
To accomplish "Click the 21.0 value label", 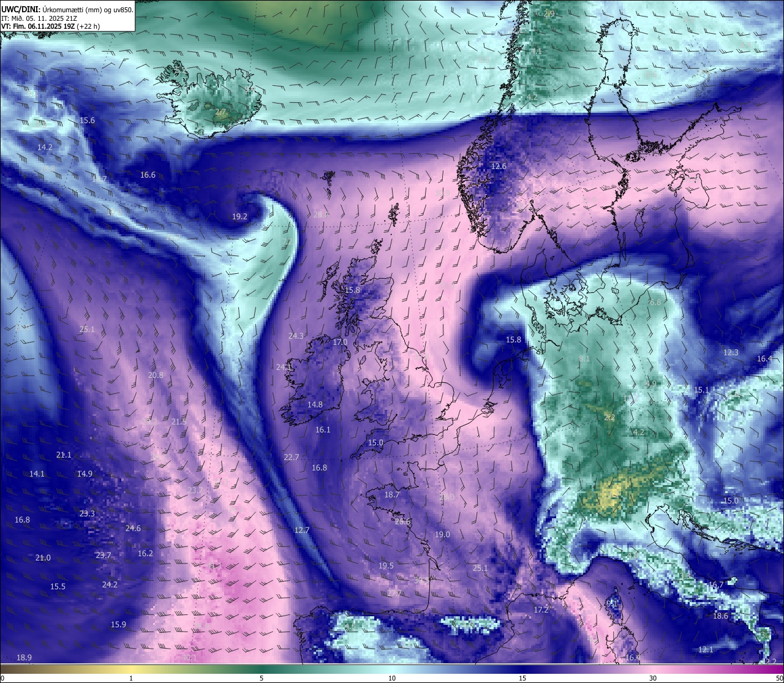I will 43,558.
